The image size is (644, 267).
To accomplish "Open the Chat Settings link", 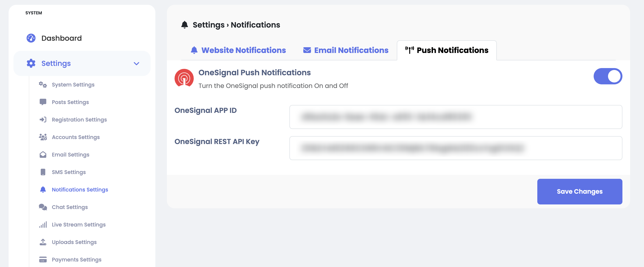I will pyautogui.click(x=70, y=207).
